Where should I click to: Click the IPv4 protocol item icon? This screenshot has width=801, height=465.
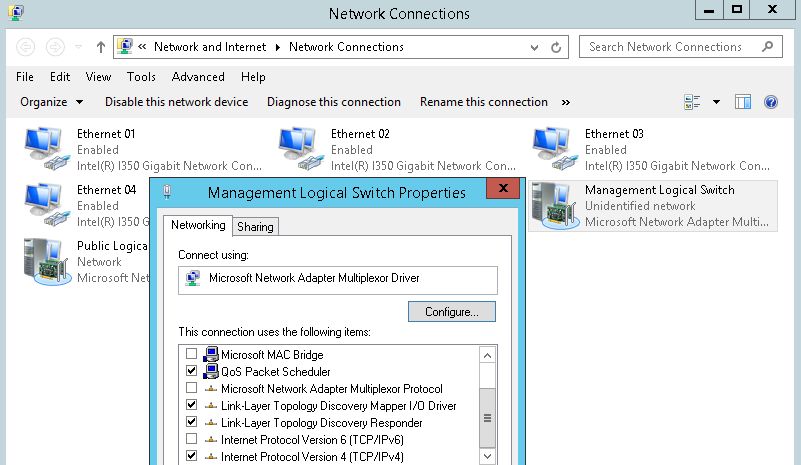210,456
